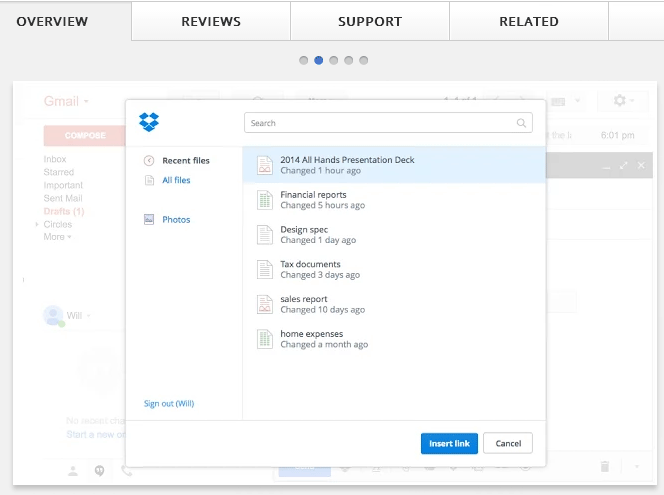Show All files in Dropbox
Image resolution: width=664 pixels, height=495 pixels.
click(176, 180)
